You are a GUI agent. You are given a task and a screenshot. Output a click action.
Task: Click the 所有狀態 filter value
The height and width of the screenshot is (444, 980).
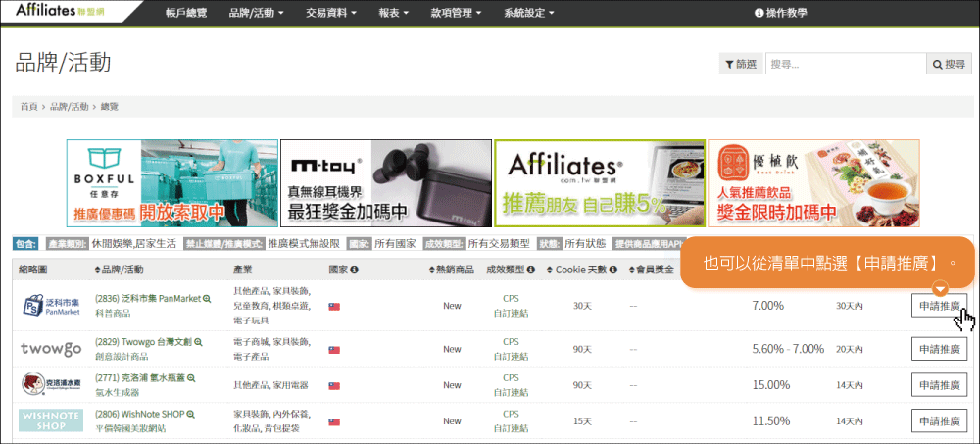click(586, 244)
